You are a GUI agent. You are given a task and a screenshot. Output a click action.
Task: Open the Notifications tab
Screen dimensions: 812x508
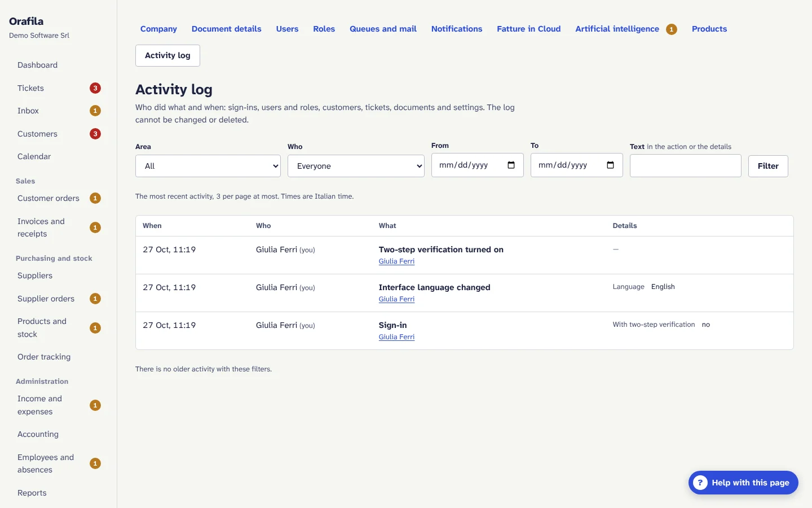click(457, 29)
